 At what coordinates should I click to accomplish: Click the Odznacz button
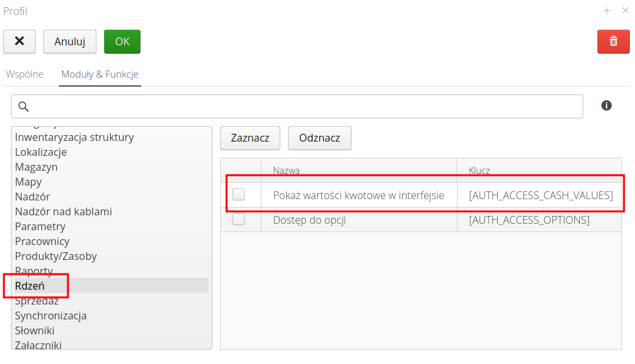319,138
